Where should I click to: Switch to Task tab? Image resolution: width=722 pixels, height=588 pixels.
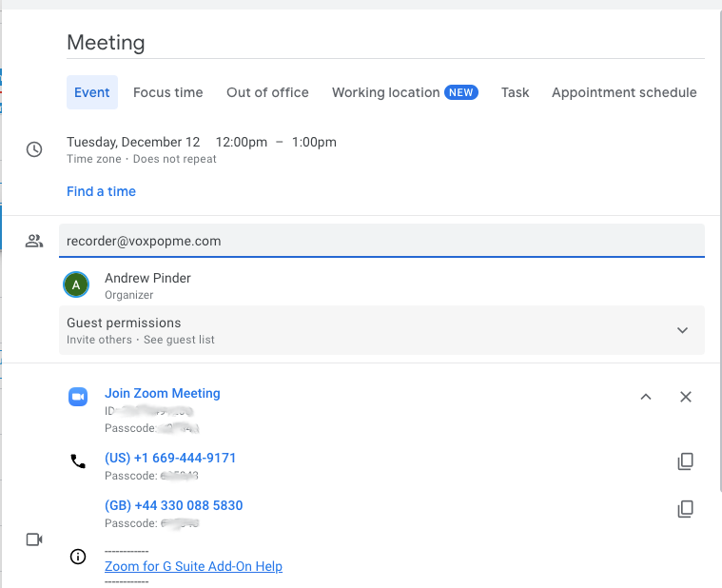(x=515, y=92)
